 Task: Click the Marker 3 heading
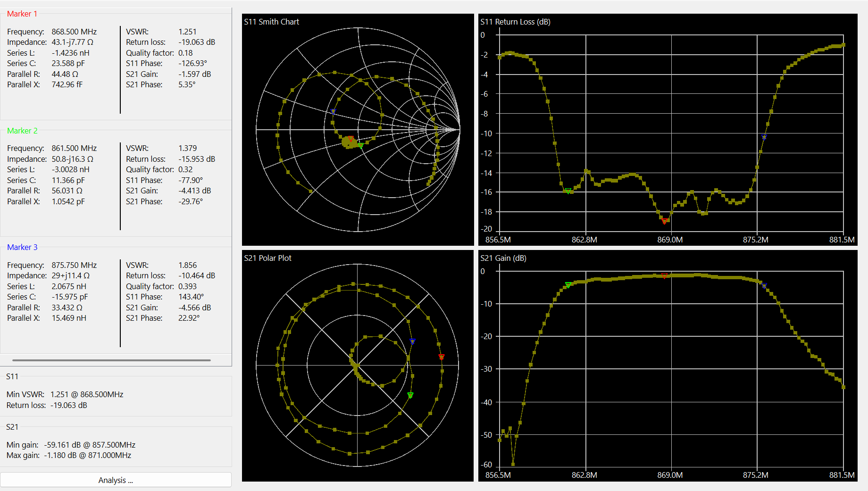tap(22, 247)
